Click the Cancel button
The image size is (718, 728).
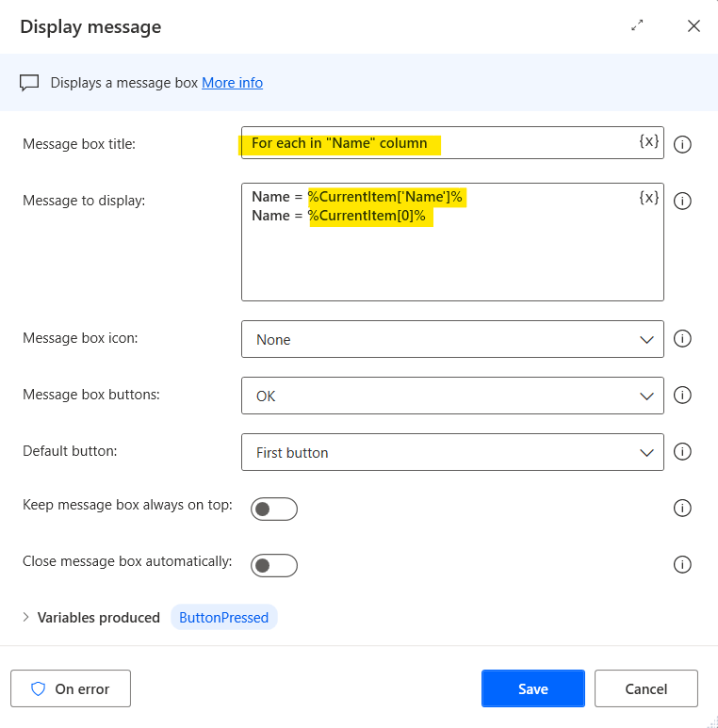(x=645, y=688)
